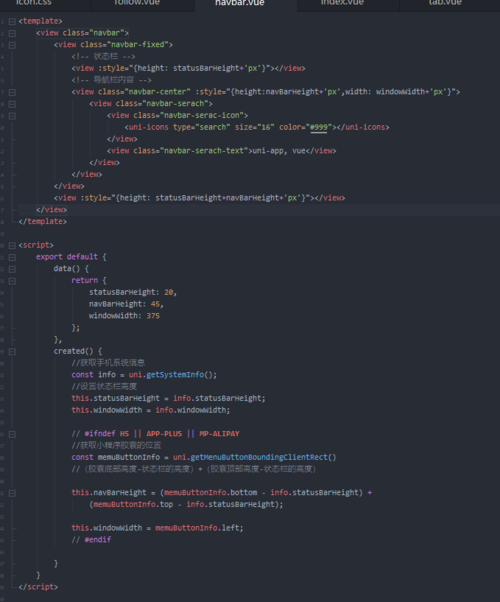Click the "MP-ALIPAY" condition text
500x602 pixels.
219,434
